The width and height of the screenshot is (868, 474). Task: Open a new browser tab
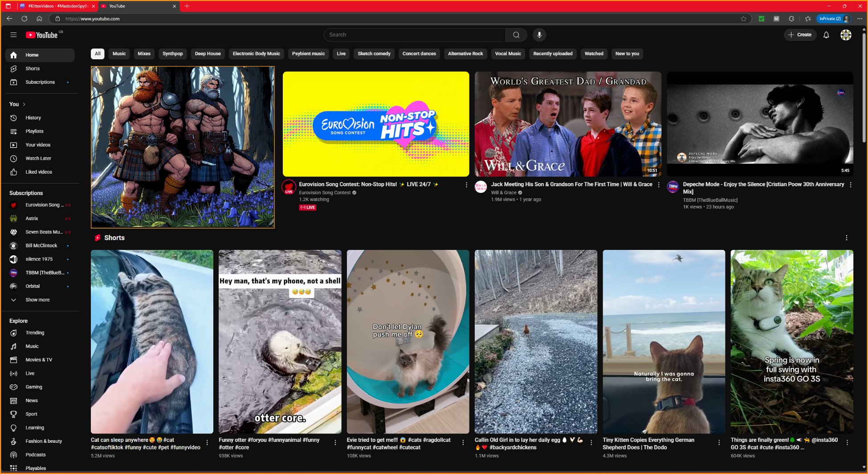[x=187, y=6]
